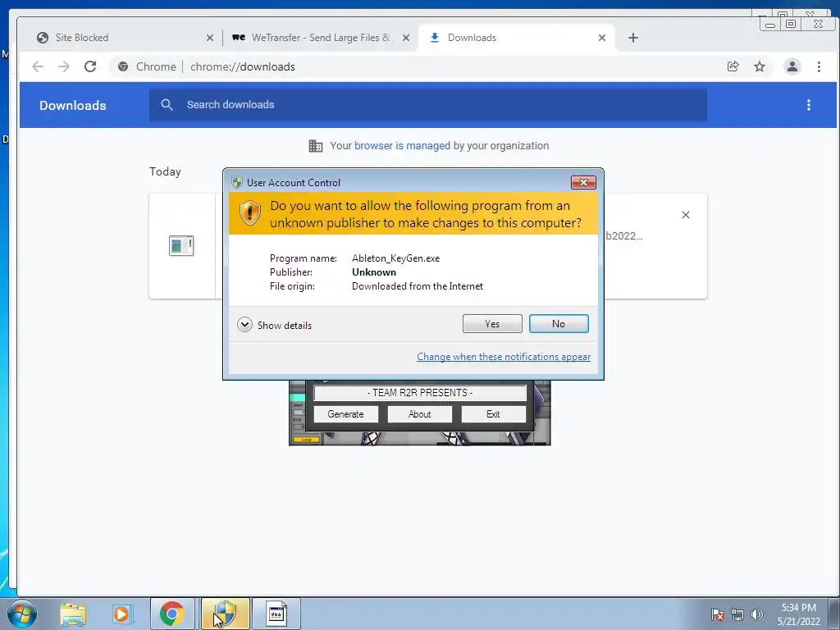Reload the Chrome page
840x630 pixels.
point(90,66)
